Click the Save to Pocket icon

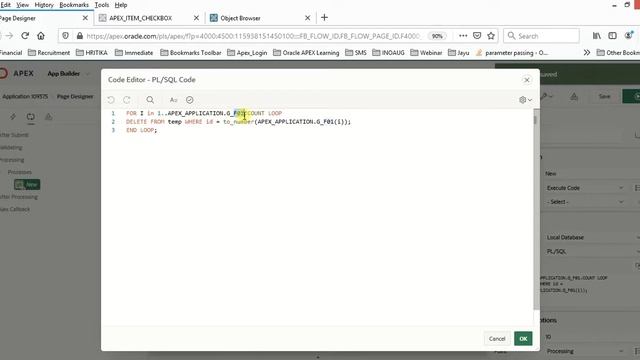[x=477, y=36]
